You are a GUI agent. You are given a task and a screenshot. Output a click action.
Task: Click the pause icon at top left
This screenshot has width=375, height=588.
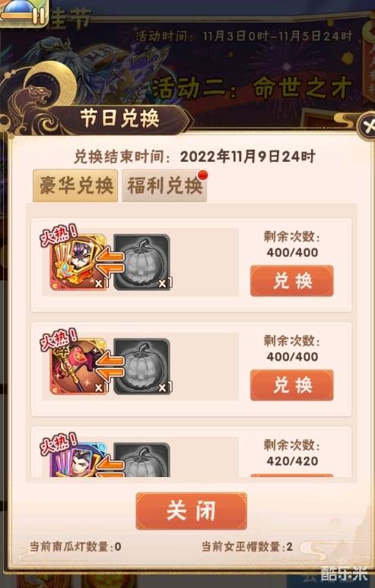coord(39,16)
